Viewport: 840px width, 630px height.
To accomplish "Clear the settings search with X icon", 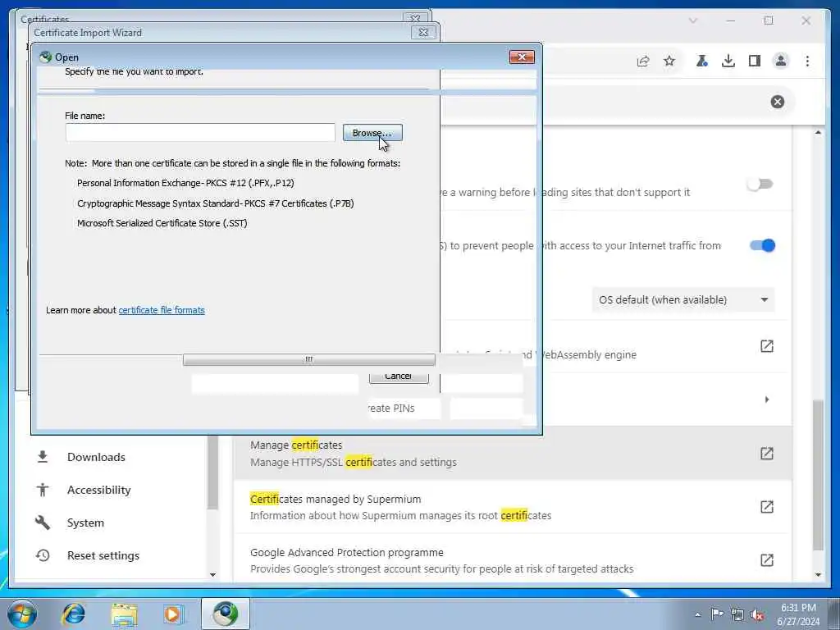I will [778, 102].
